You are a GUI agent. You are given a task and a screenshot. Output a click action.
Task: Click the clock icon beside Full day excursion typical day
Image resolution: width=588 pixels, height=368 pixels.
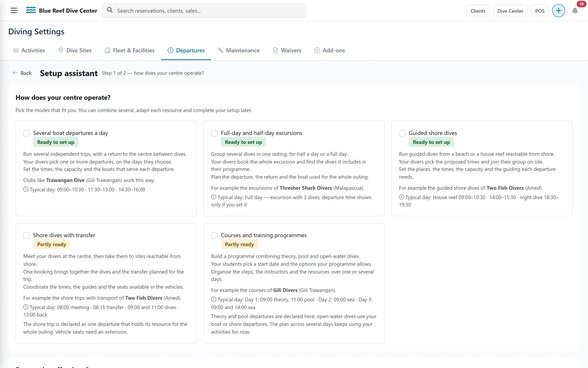pos(214,197)
